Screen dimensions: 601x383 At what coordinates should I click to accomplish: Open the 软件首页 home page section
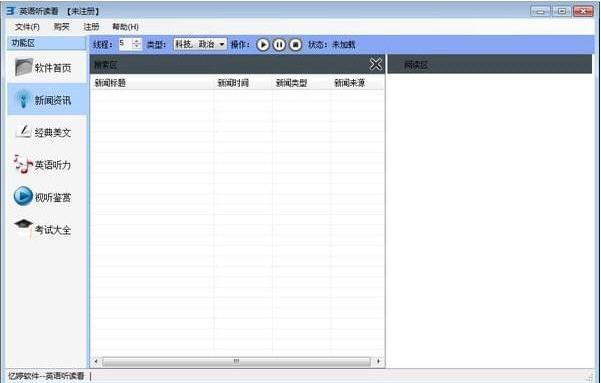point(47,68)
